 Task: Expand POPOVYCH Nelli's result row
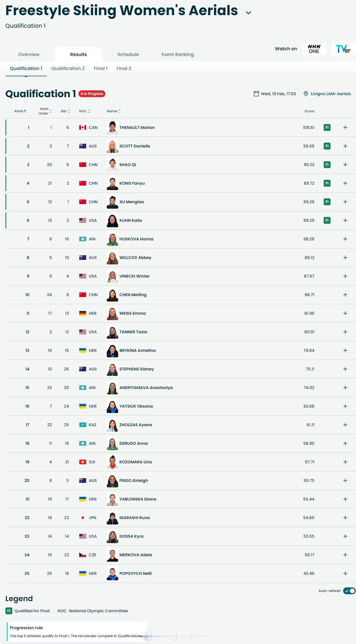pyautogui.click(x=345, y=573)
